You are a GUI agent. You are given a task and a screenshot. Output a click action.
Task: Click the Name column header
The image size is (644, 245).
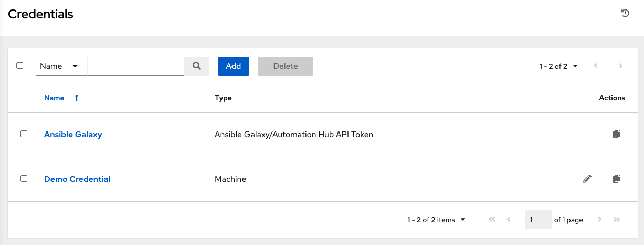[x=54, y=98]
